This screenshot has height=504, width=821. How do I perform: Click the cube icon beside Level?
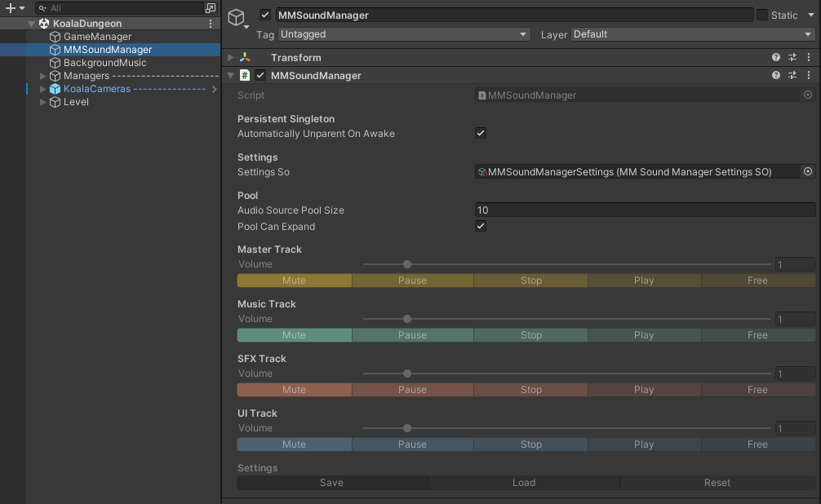coord(55,102)
